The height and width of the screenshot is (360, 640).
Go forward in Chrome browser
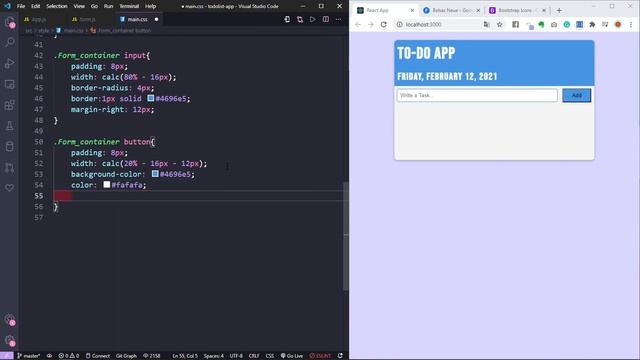point(371,24)
